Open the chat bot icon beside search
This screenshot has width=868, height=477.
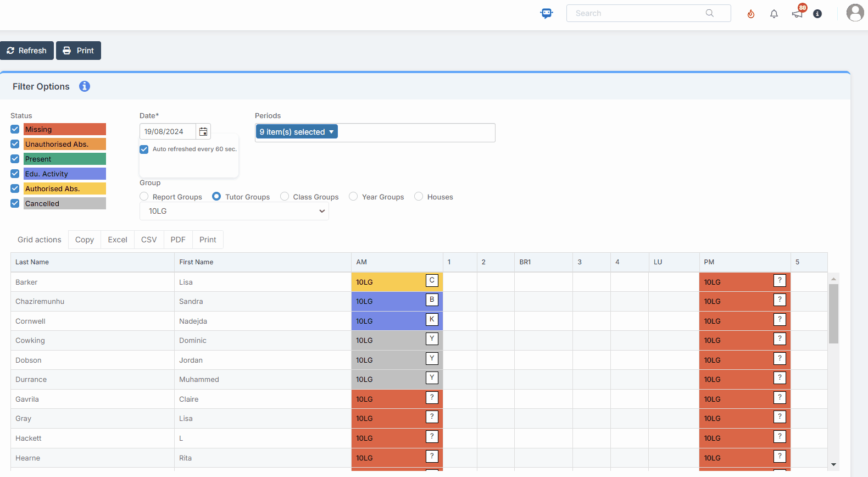pos(546,13)
